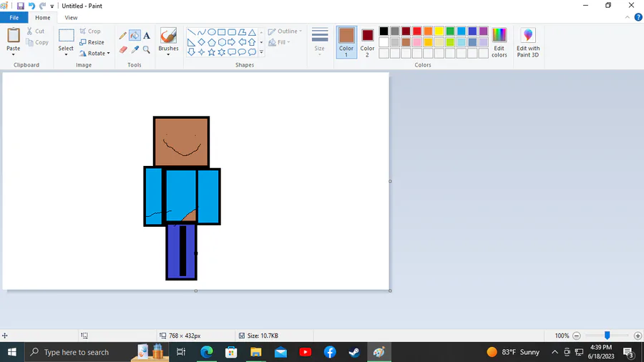
Task: Choose the Rectangle shape
Action: coord(222,32)
